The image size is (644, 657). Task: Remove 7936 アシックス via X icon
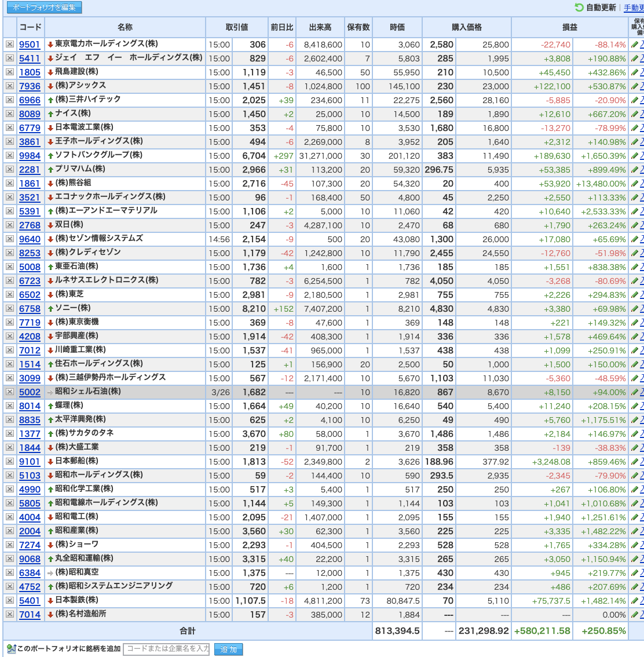10,86
